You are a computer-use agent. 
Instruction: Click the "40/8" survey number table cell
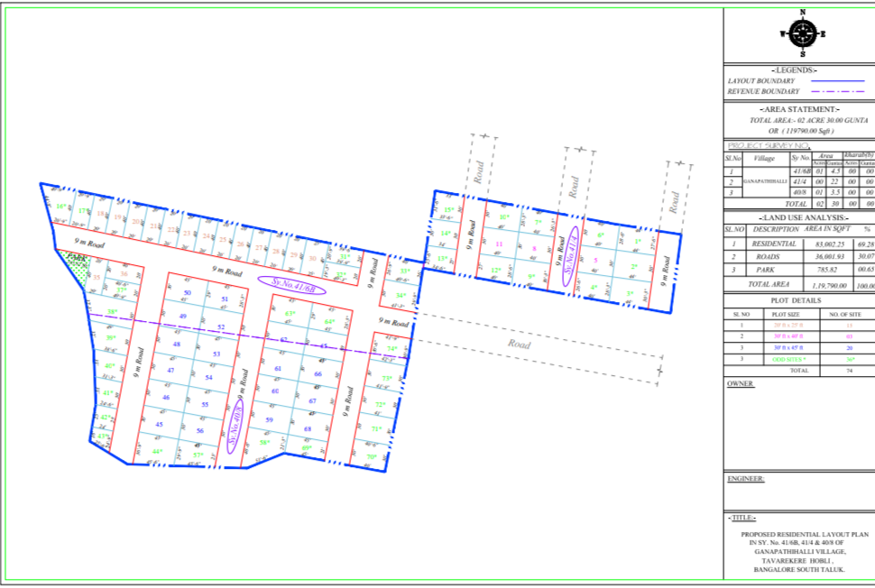point(800,192)
